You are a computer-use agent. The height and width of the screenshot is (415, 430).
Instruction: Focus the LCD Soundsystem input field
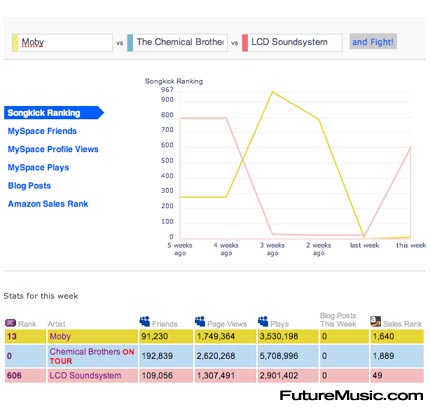(x=295, y=43)
